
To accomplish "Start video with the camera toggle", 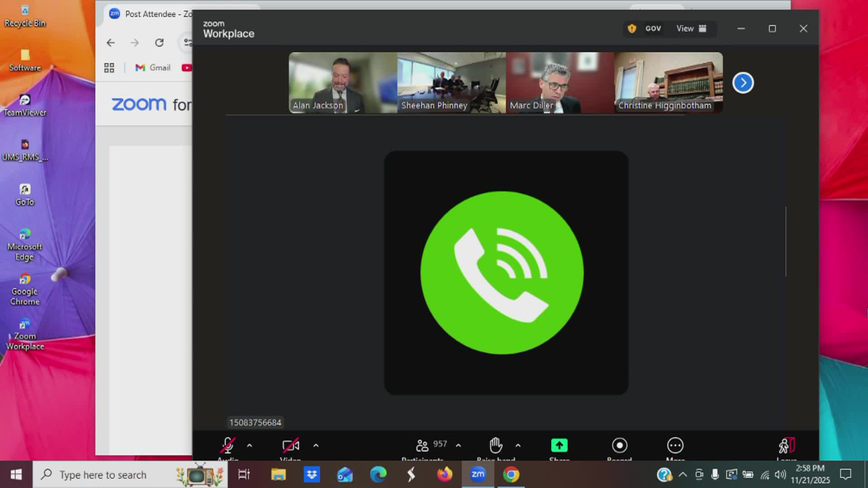I will (x=291, y=446).
